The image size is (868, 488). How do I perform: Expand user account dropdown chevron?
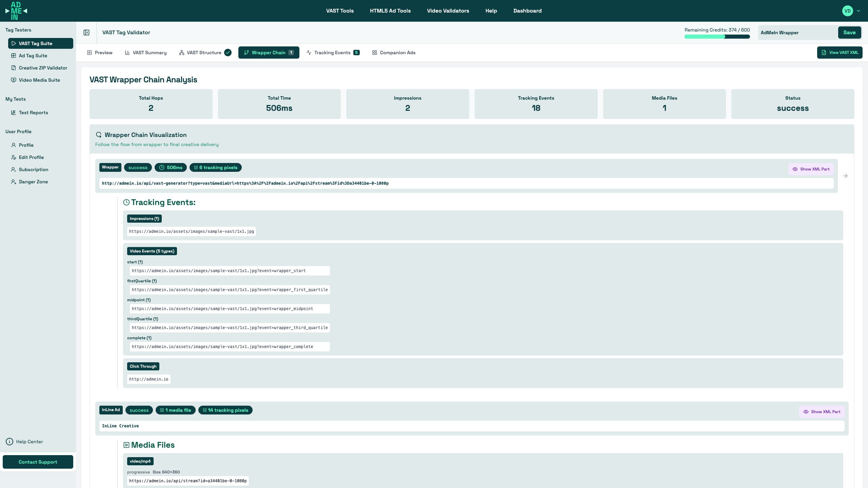tap(859, 11)
